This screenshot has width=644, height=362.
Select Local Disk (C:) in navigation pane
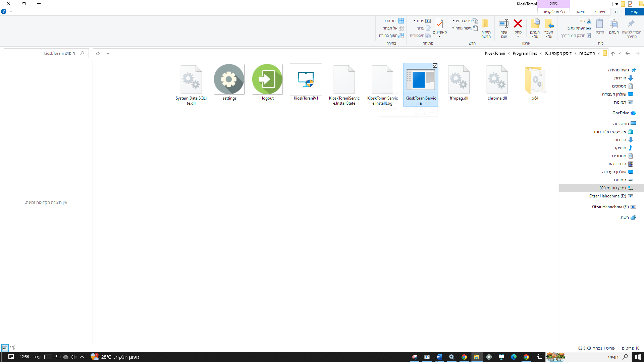[x=601, y=188]
